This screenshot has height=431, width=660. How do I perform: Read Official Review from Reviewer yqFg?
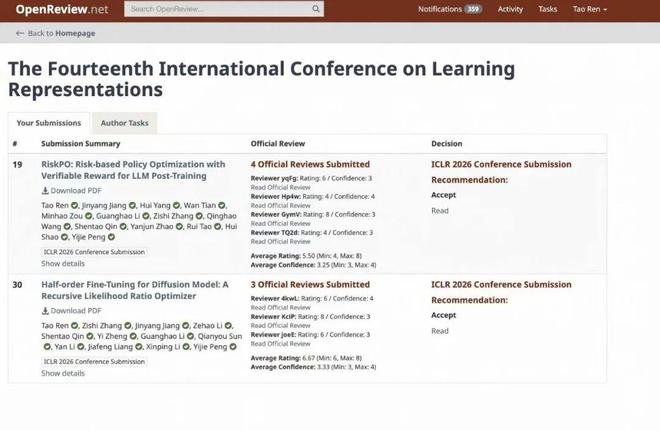coord(280,187)
